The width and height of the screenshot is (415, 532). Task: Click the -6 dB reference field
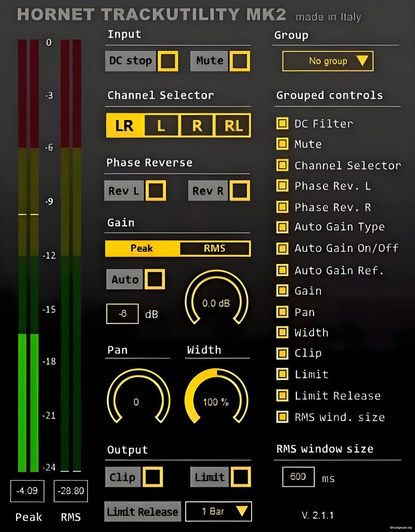tap(122, 314)
